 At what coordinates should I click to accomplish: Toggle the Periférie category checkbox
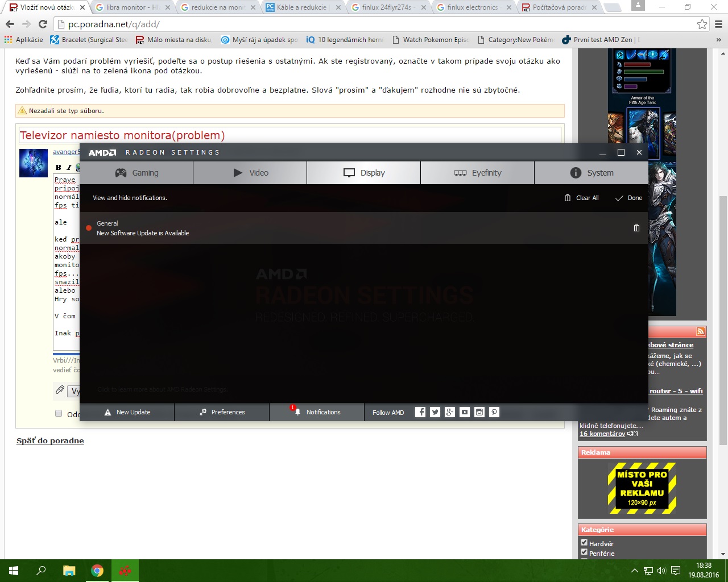tap(584, 552)
